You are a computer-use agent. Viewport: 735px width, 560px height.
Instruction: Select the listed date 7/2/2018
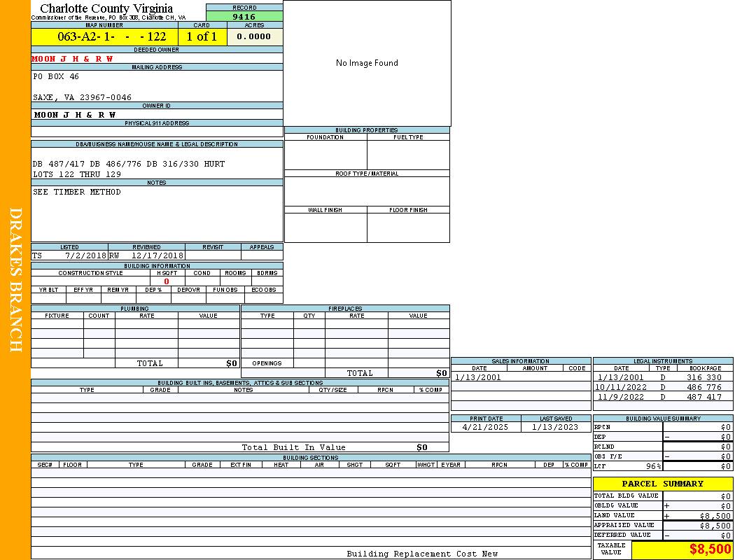point(85,255)
